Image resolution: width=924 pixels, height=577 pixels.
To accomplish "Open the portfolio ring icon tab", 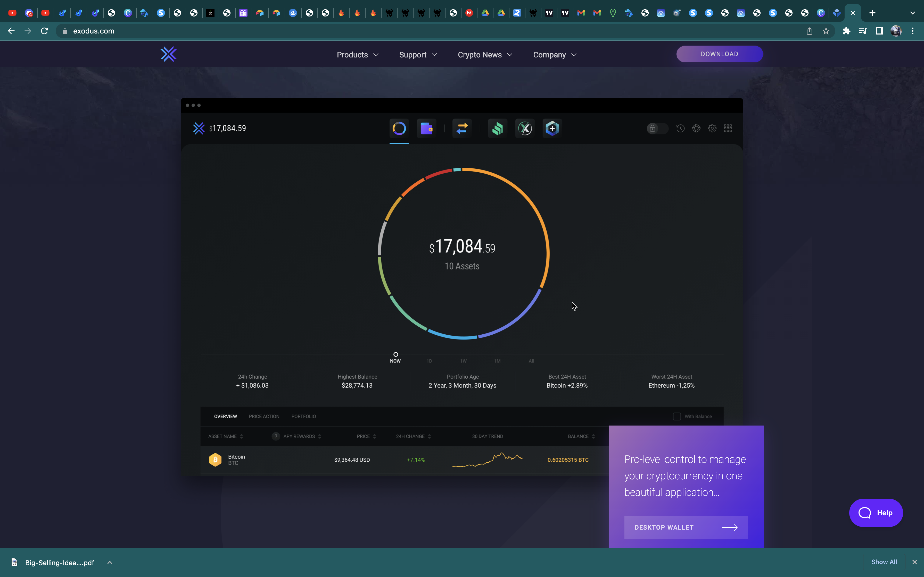I will click(x=399, y=129).
